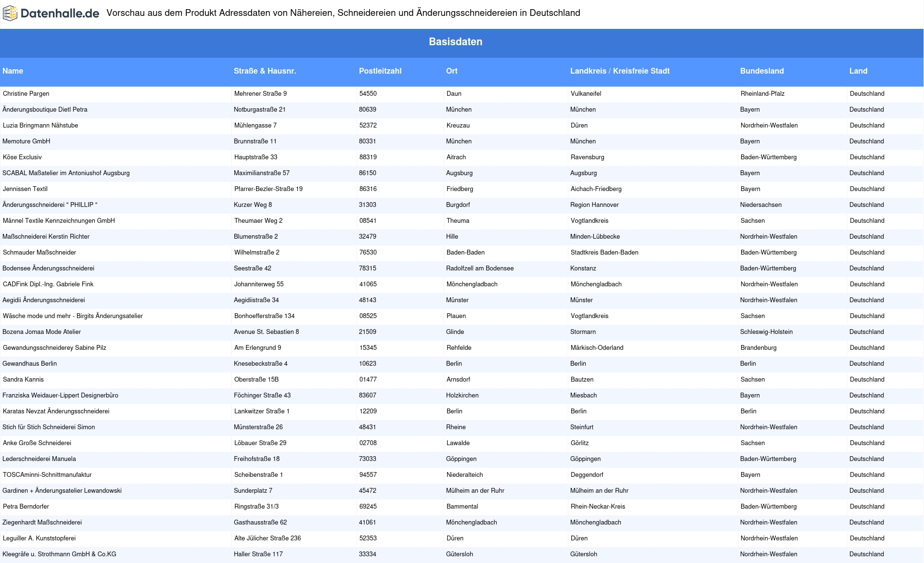Select the town Radolfzell am Bodensee

coord(480,269)
